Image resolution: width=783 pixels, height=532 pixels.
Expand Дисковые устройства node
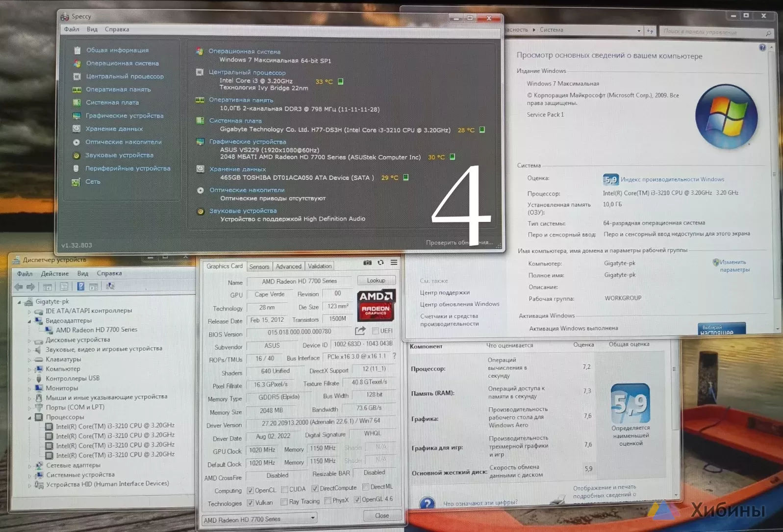click(29, 340)
